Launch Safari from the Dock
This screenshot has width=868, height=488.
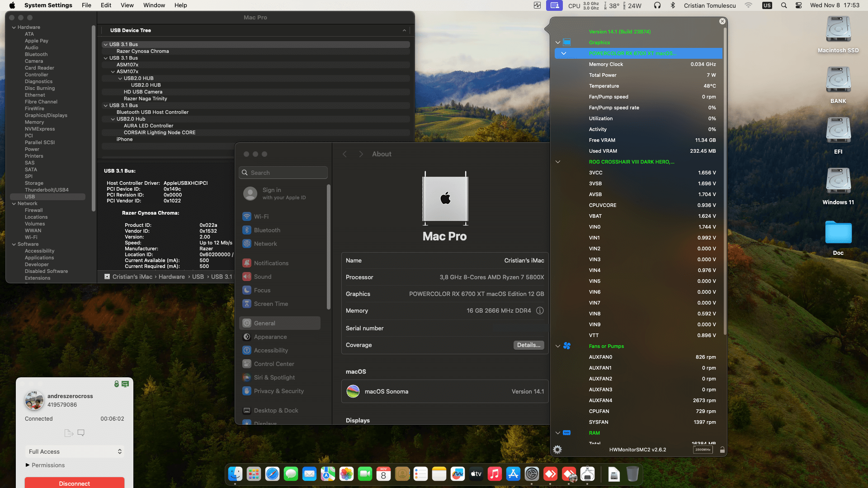pos(272,474)
